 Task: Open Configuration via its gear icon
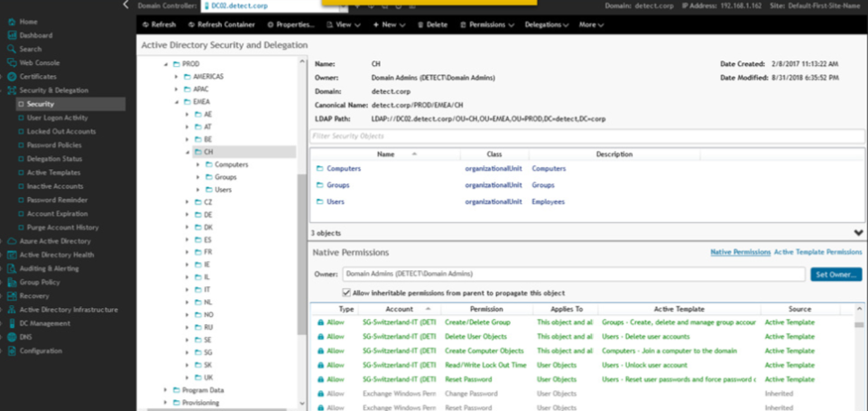point(12,350)
